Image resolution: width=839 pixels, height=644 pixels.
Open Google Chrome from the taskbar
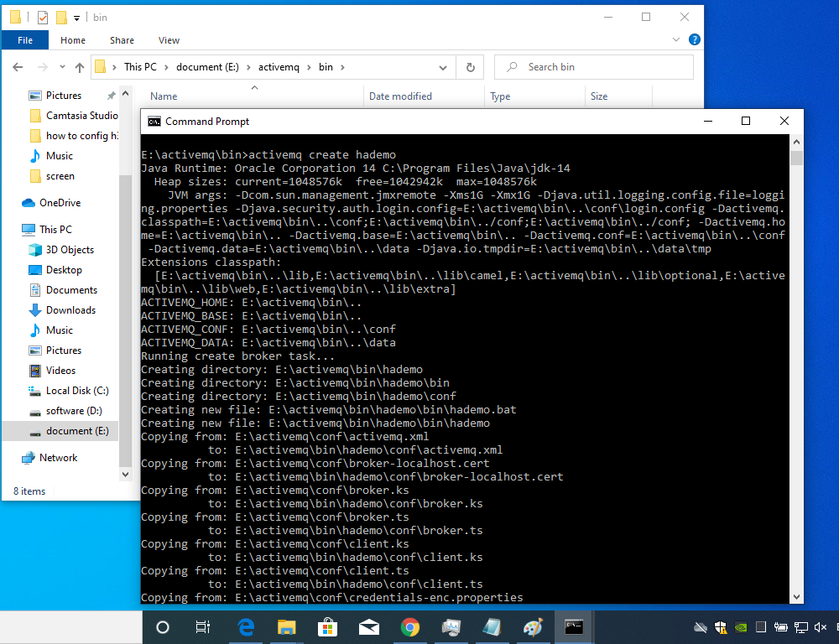(x=409, y=627)
